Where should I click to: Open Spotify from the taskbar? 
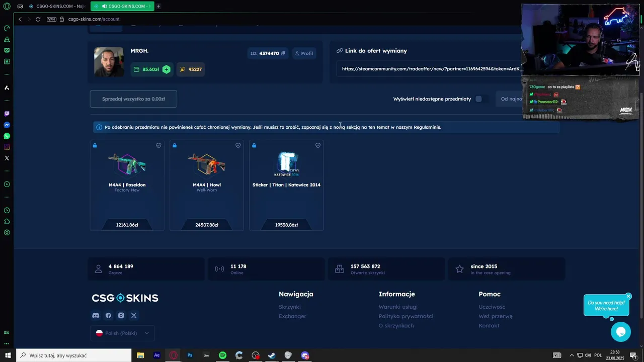222,355
